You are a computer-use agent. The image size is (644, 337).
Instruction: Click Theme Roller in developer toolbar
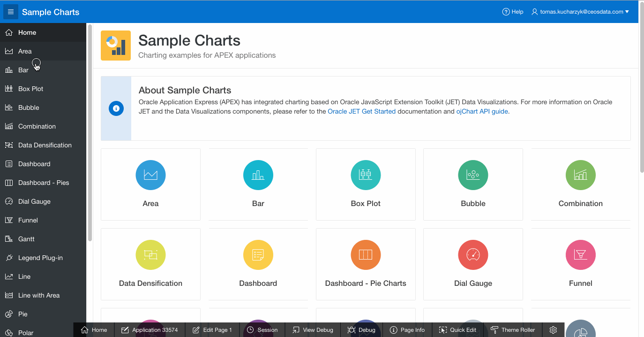pyautogui.click(x=513, y=330)
